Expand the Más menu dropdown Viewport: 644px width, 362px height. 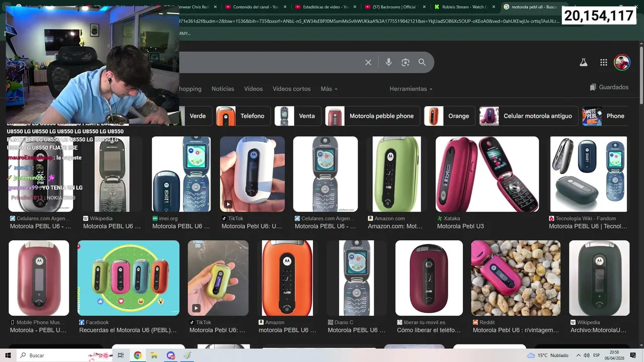[329, 89]
